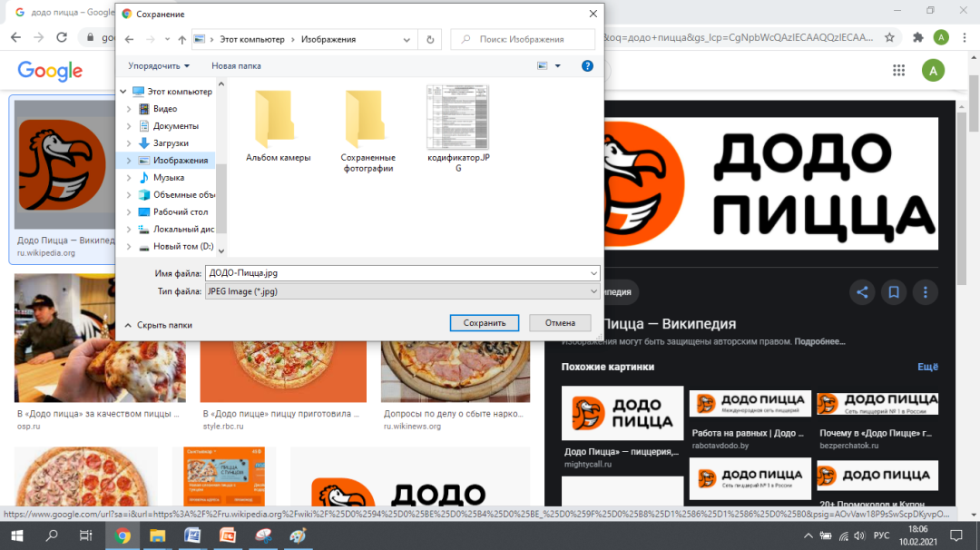This screenshot has width=980, height=550.
Task: Open the Google account avatar
Action: (x=933, y=71)
